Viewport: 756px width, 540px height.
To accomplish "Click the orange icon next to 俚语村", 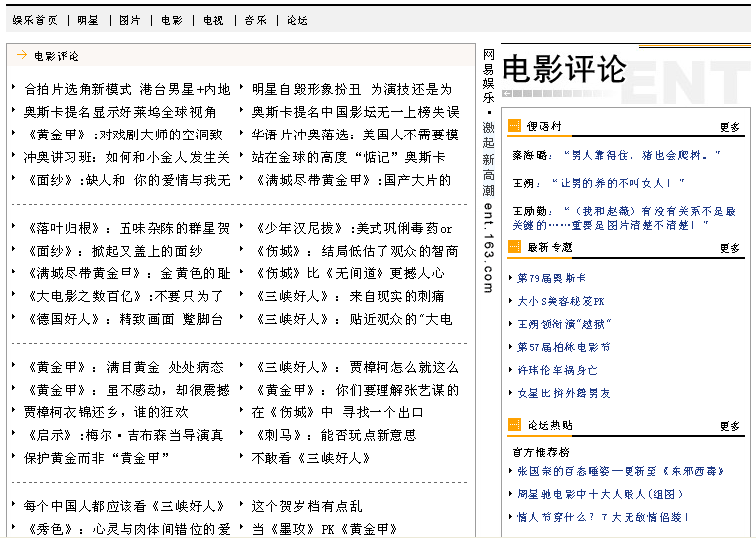I will [515, 127].
